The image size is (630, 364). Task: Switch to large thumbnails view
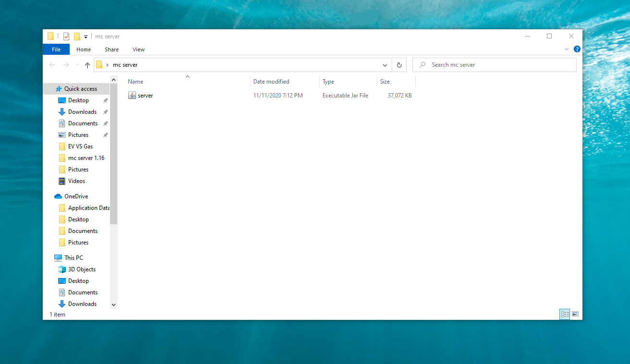tap(575, 314)
